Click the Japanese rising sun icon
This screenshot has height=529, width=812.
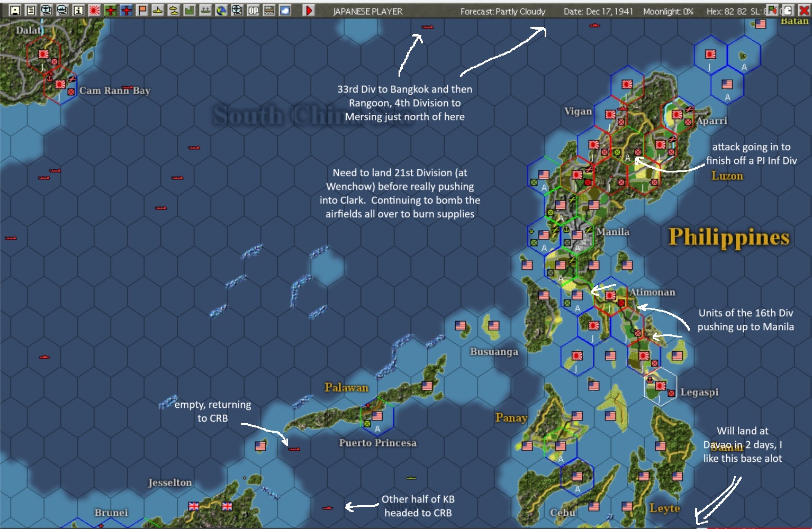[x=95, y=10]
